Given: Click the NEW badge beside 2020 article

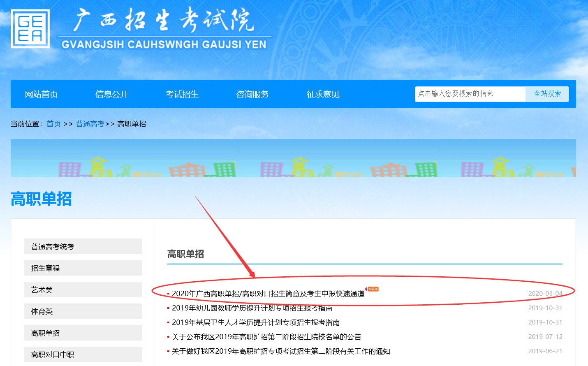Looking at the screenshot, I should coord(373,289).
